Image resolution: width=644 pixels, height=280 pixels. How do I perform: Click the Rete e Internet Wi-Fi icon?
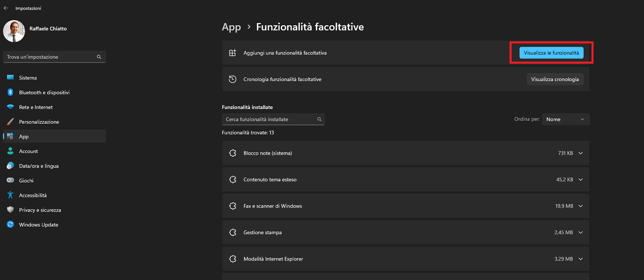(10, 107)
